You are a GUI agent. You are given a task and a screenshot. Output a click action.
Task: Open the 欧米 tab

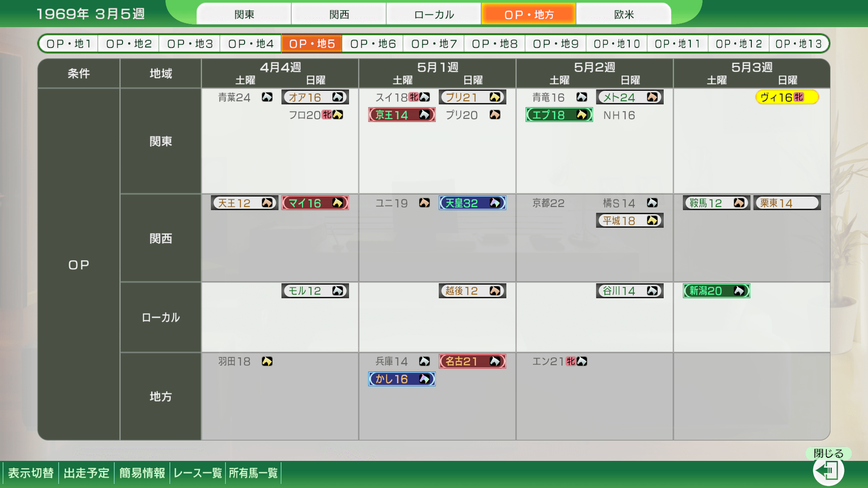623,14
